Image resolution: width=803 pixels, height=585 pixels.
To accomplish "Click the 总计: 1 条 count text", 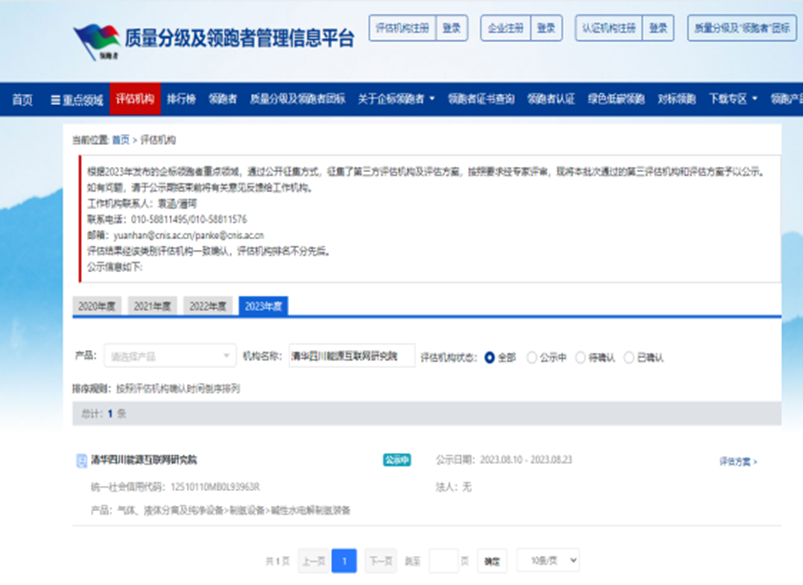I will [x=103, y=413].
